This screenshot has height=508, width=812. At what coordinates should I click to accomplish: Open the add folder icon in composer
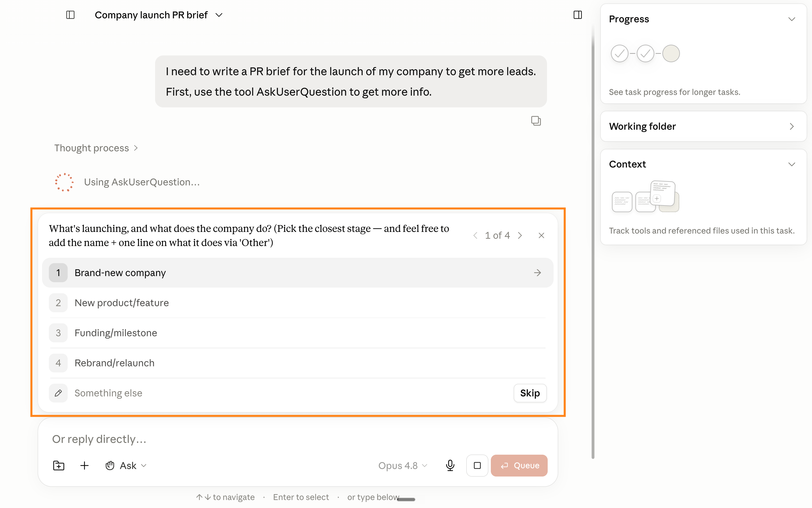point(59,465)
